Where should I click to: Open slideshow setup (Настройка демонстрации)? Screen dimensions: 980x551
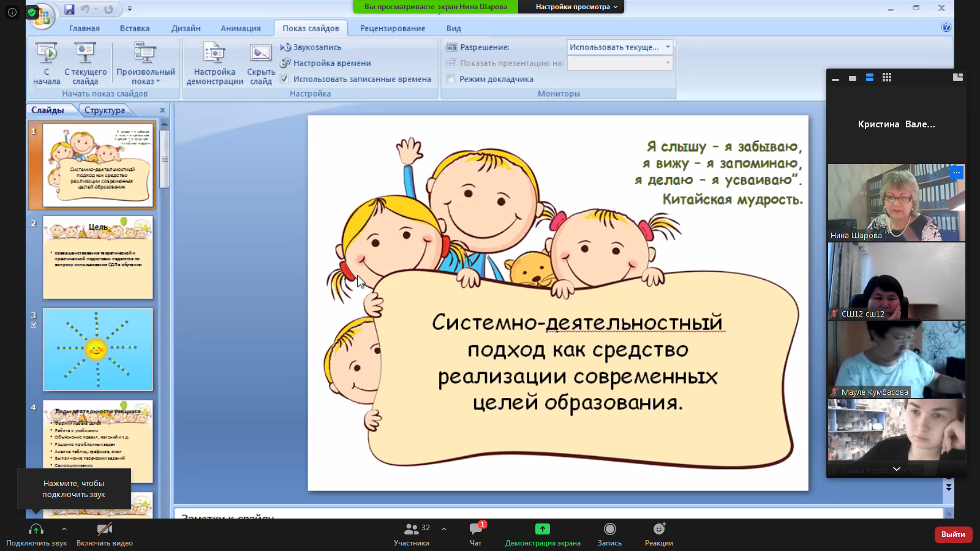pyautogui.click(x=214, y=54)
